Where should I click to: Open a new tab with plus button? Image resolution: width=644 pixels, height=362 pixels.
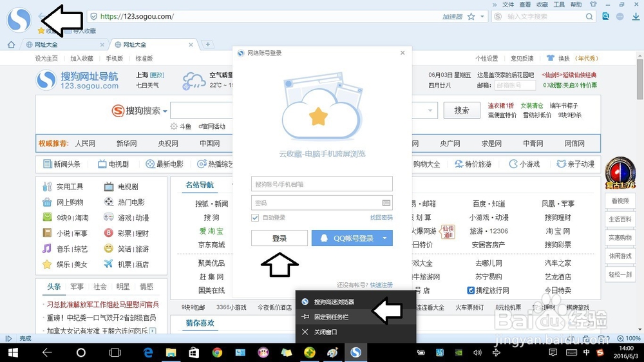point(208,44)
